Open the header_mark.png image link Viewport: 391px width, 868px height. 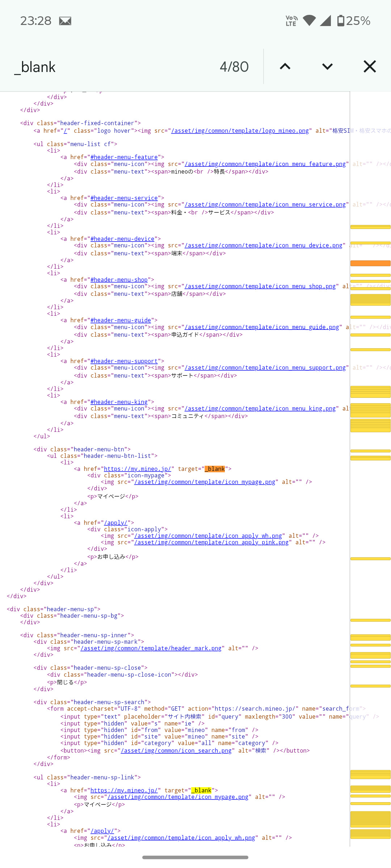click(151, 648)
